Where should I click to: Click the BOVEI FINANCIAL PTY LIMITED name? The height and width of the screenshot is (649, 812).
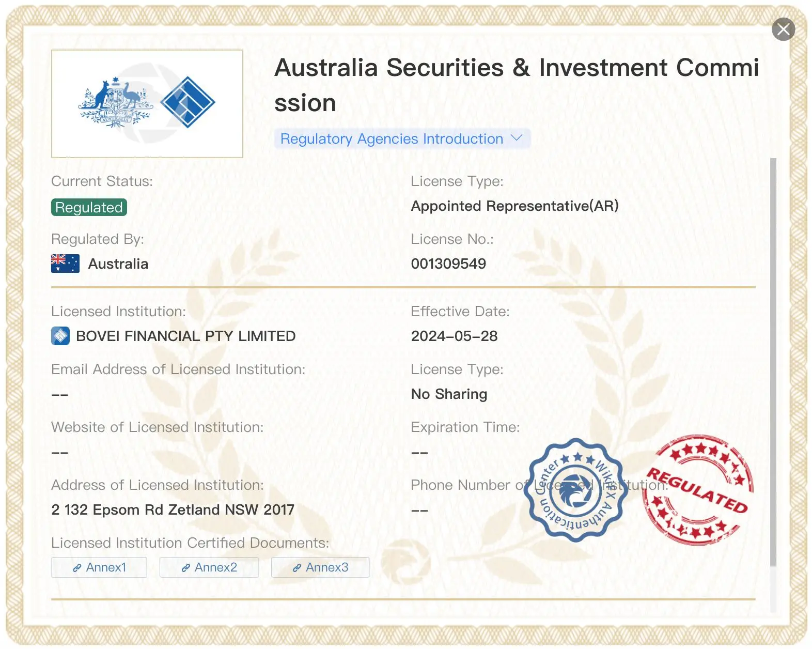click(186, 336)
